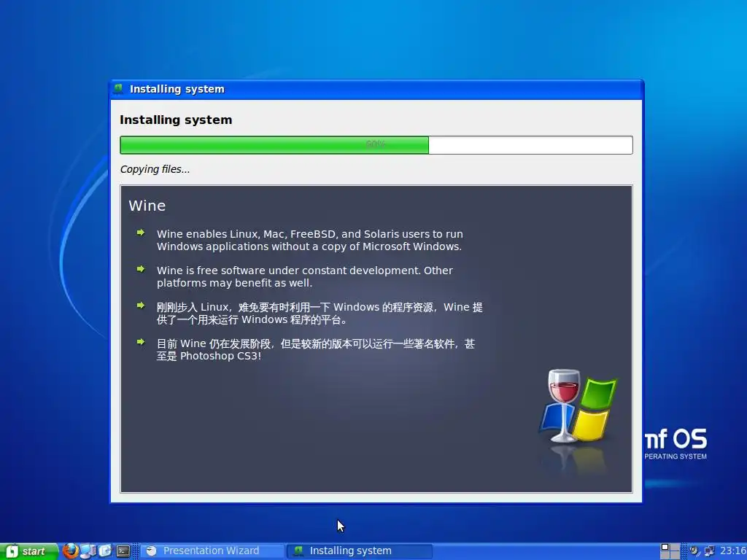
Task: Open the start menu
Action: pos(28,551)
